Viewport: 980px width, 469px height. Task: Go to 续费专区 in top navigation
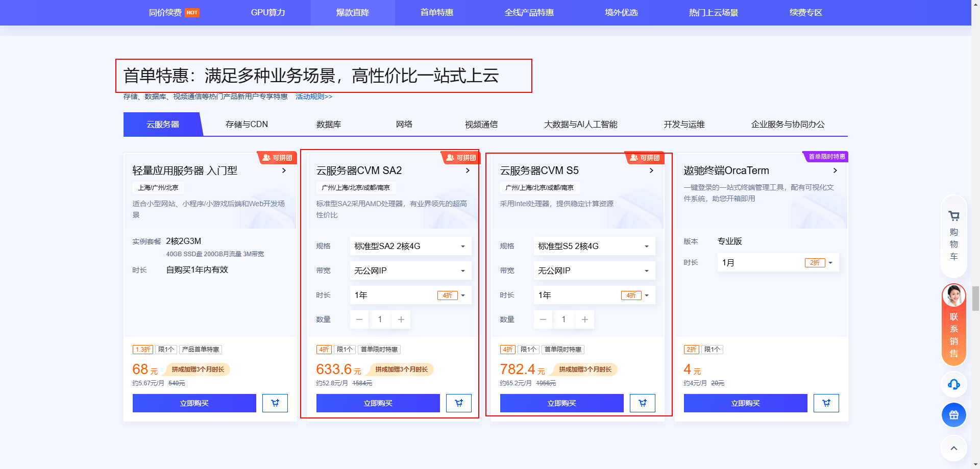tap(806, 12)
